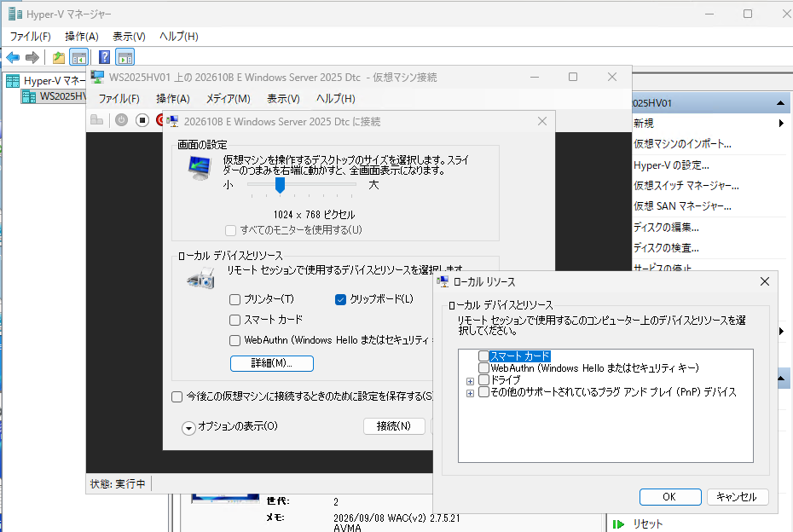Collapse the 025HV01 actions section header arrow
Image resolution: width=793 pixels, height=532 pixels.
click(x=780, y=103)
